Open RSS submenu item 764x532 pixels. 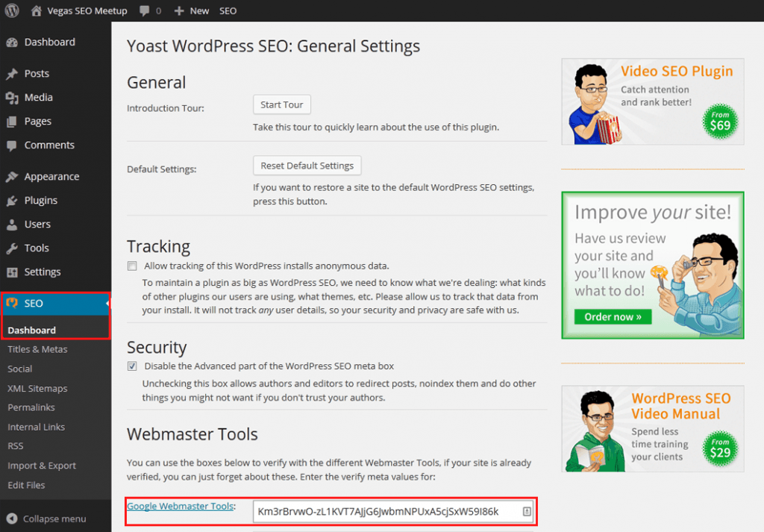coord(16,445)
